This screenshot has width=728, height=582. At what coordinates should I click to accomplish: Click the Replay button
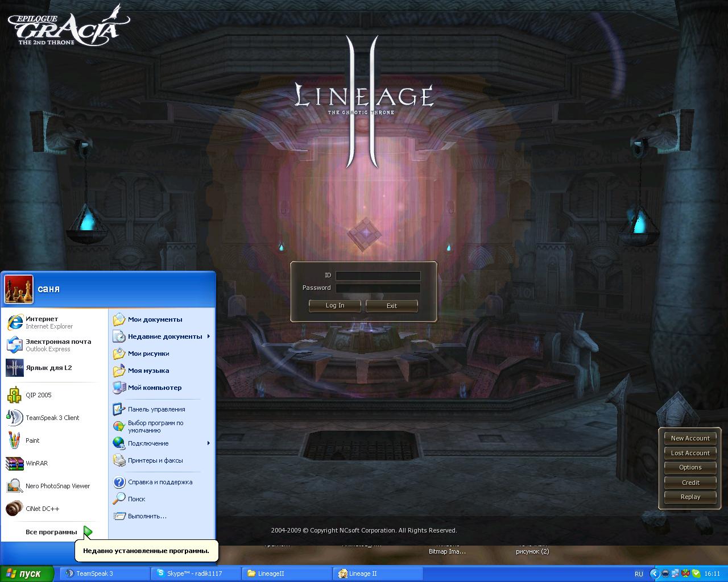[690, 497]
